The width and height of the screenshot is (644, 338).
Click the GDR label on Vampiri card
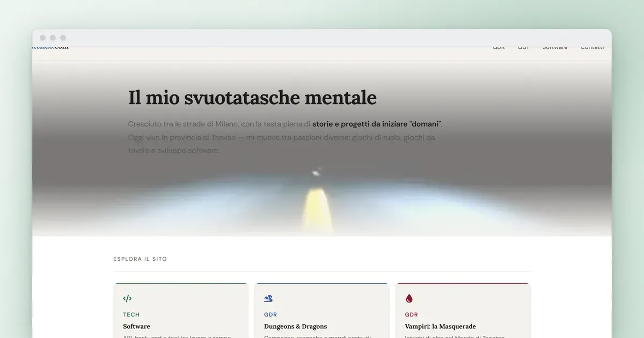[x=412, y=315]
